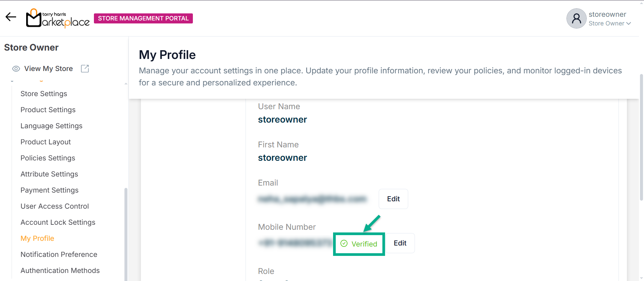Navigate to Notification Preference

[x=59, y=255]
